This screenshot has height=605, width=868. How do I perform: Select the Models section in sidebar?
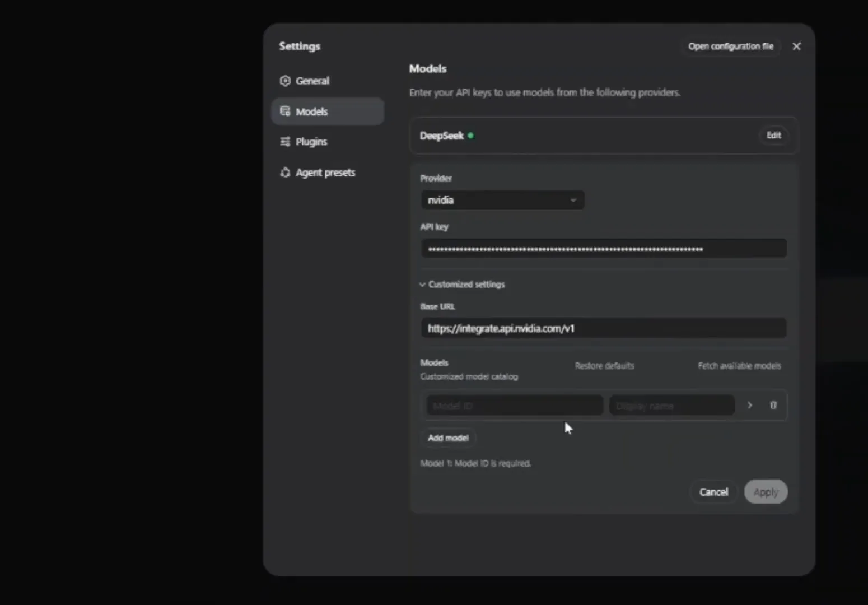328,111
